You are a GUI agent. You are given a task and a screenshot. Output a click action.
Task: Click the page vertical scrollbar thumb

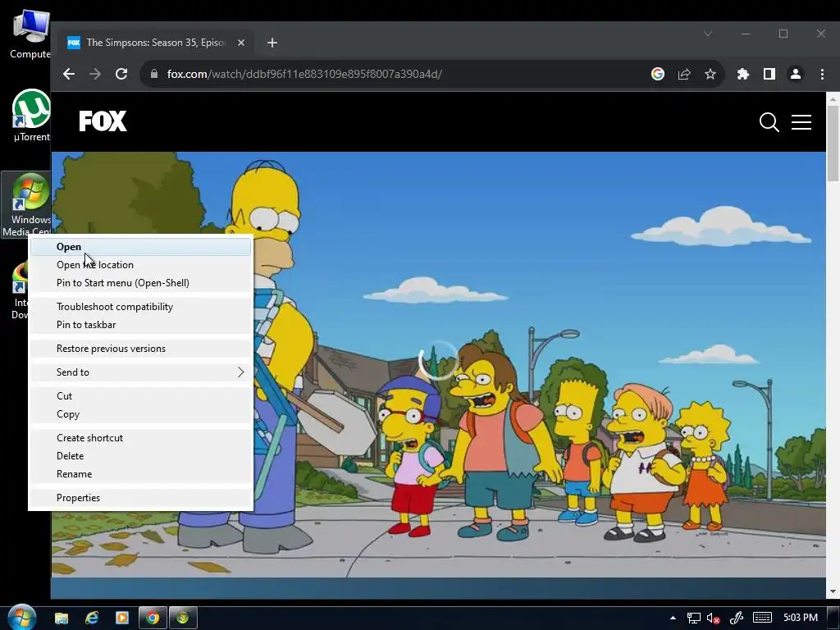(833, 143)
